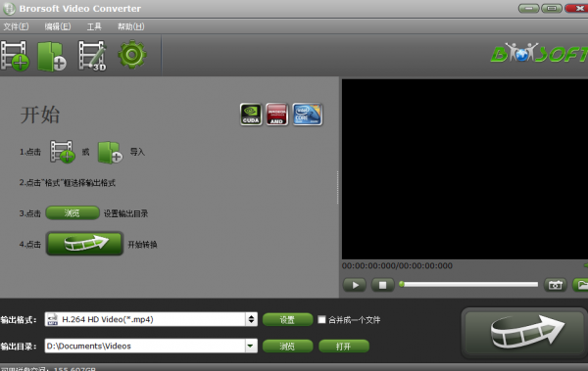
Task: Click the Brorsoft app icon in title bar
Action: (x=9, y=8)
